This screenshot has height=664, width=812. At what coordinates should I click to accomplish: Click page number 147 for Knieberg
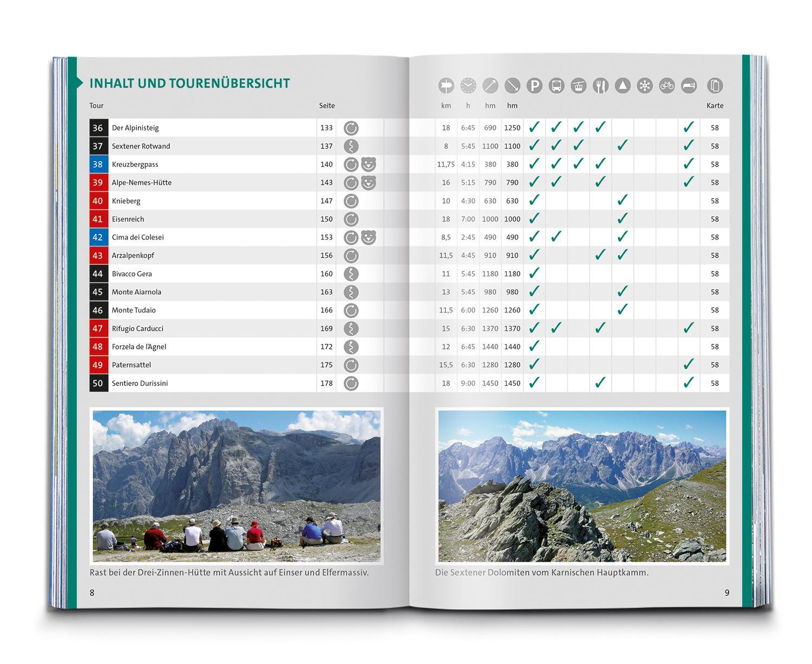(326, 200)
